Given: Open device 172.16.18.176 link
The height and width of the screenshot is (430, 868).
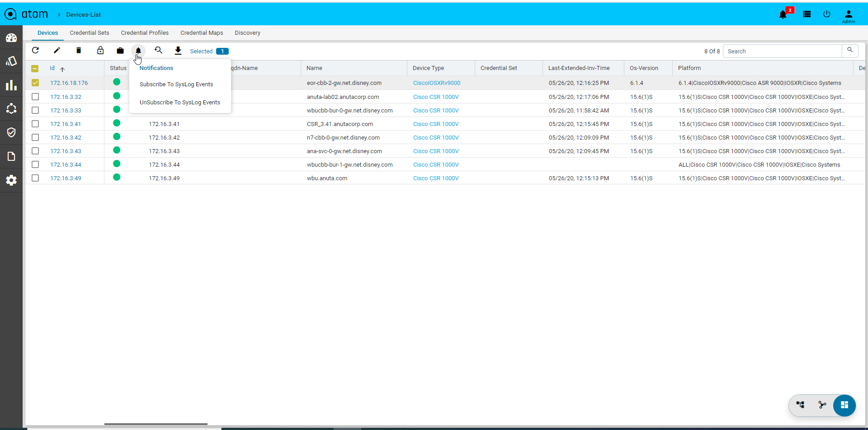Looking at the screenshot, I should click(69, 83).
